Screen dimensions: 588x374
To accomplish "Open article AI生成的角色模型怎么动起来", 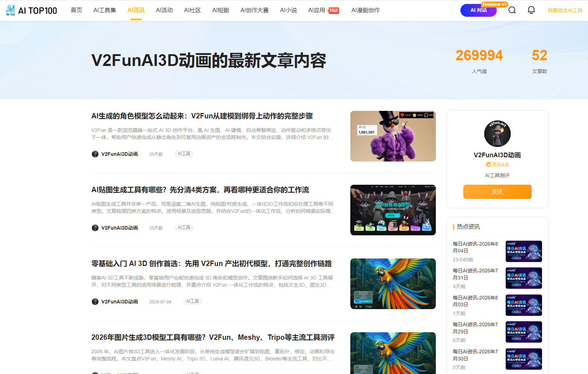I will 202,116.
